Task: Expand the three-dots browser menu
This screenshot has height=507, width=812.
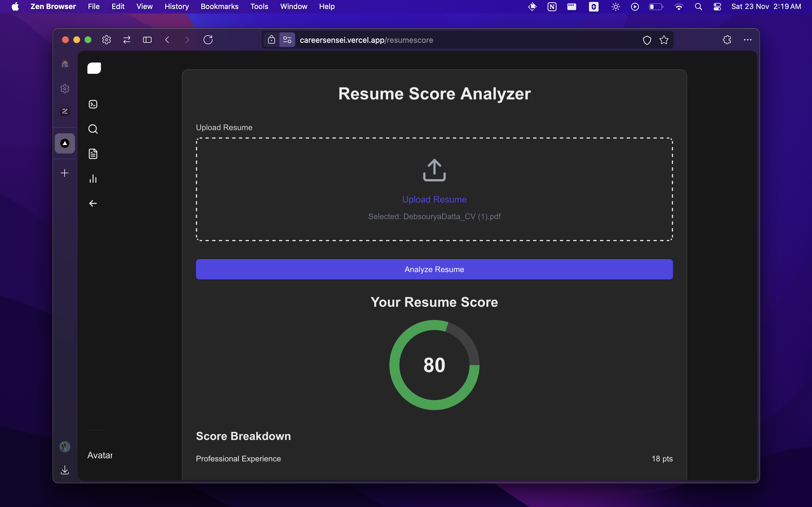Action: coord(748,40)
